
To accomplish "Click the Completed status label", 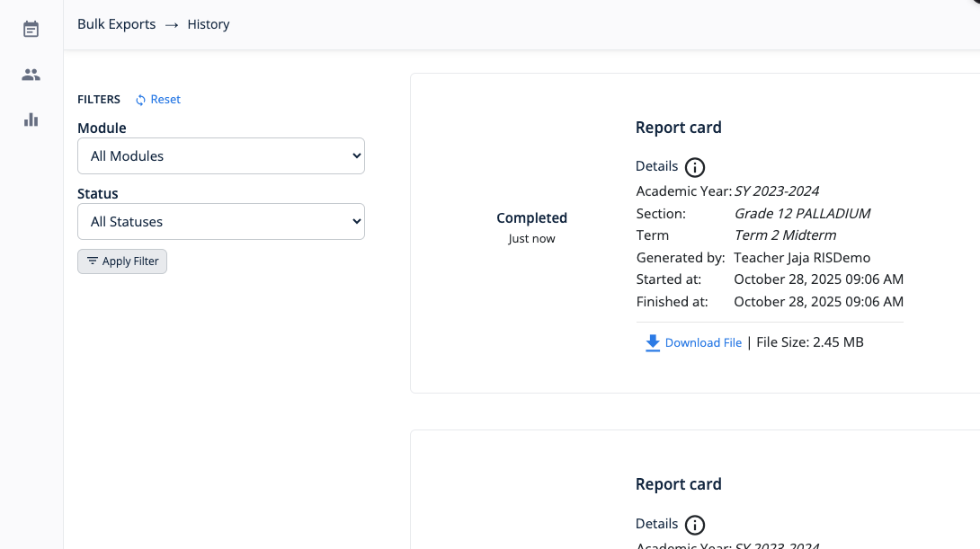I will (x=531, y=217).
